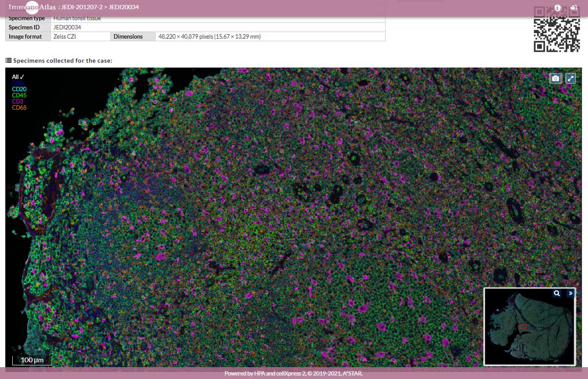Toggle the CD45 channel

(19, 95)
